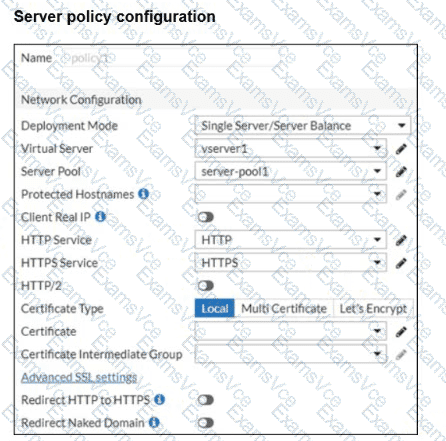Click the edit pencil beside Virtual Server
This screenshot has height=441, width=446.
(x=401, y=149)
